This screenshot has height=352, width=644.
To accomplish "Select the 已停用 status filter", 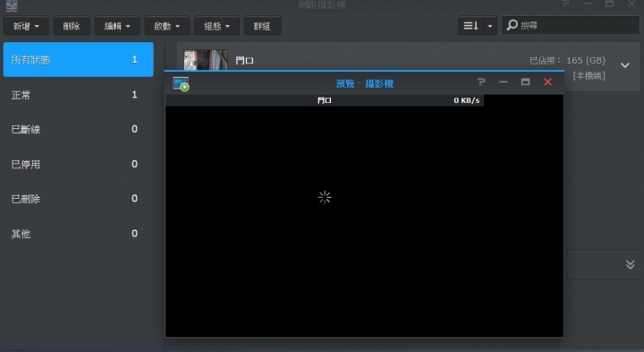I will tap(79, 164).
